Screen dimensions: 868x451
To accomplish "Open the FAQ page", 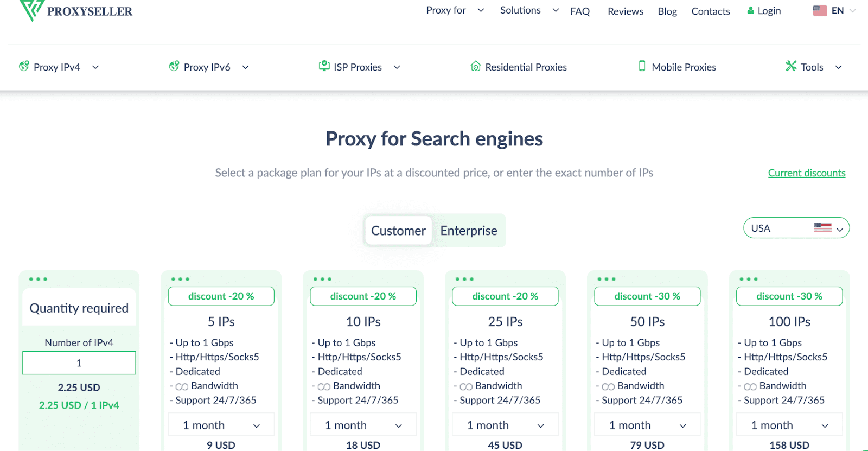I will tap(580, 11).
